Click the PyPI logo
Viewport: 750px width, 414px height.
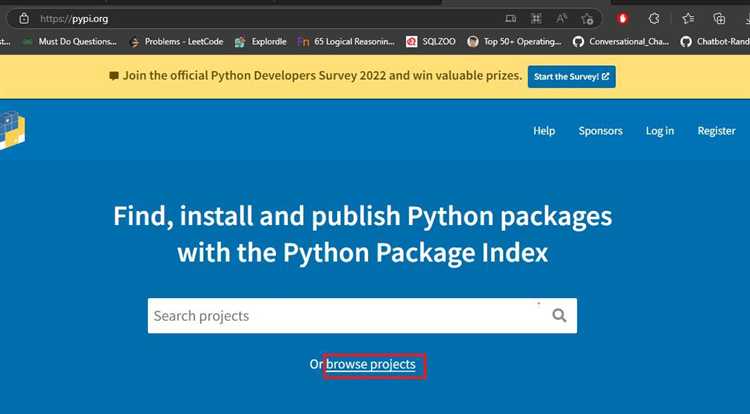pyautogui.click(x=12, y=130)
